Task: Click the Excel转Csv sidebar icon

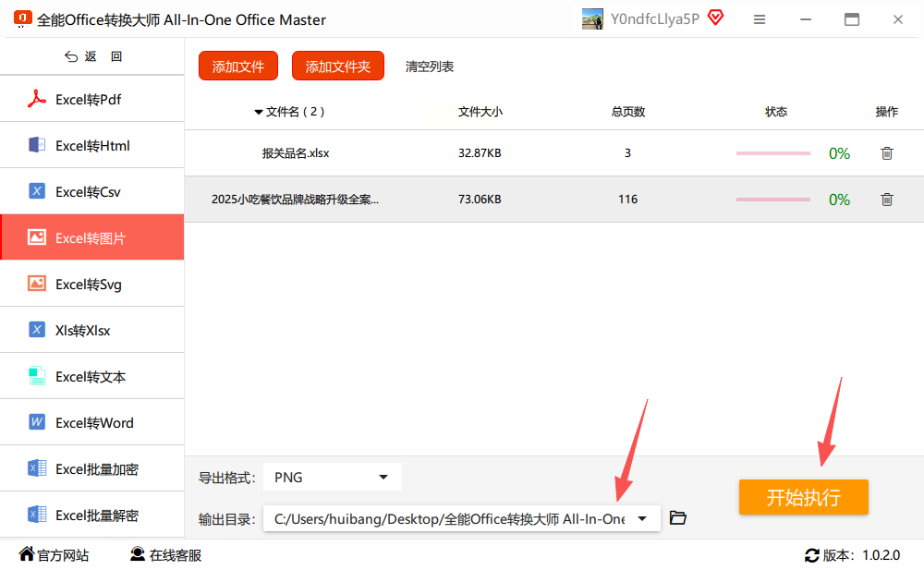Action: (x=37, y=191)
